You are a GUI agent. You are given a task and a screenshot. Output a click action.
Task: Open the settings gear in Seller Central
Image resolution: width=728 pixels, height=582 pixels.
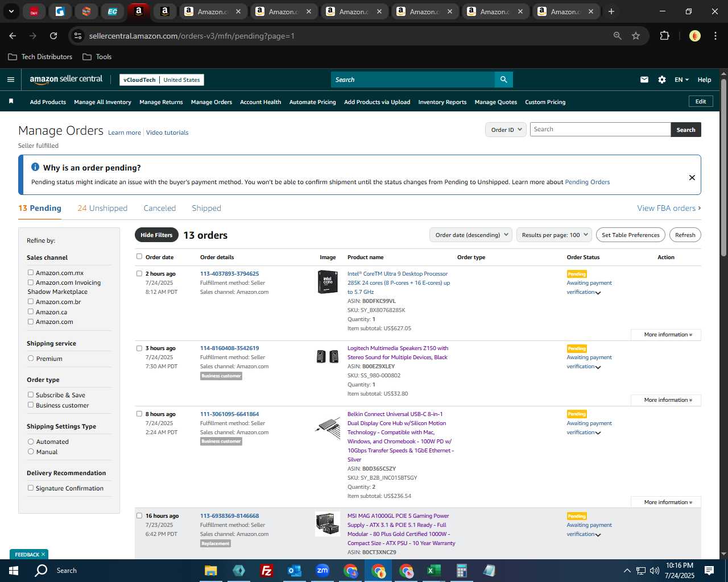[x=662, y=80]
